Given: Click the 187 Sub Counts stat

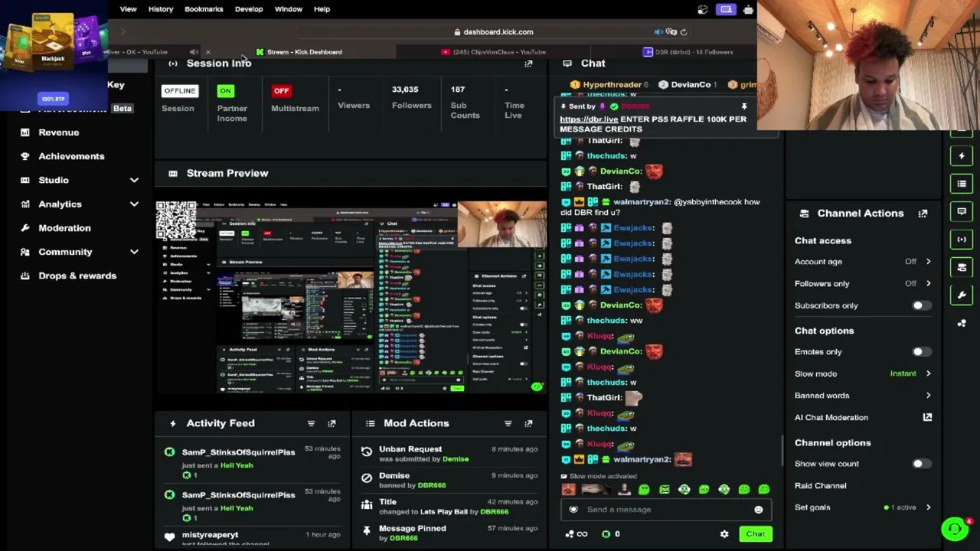Looking at the screenshot, I should 465,103.
